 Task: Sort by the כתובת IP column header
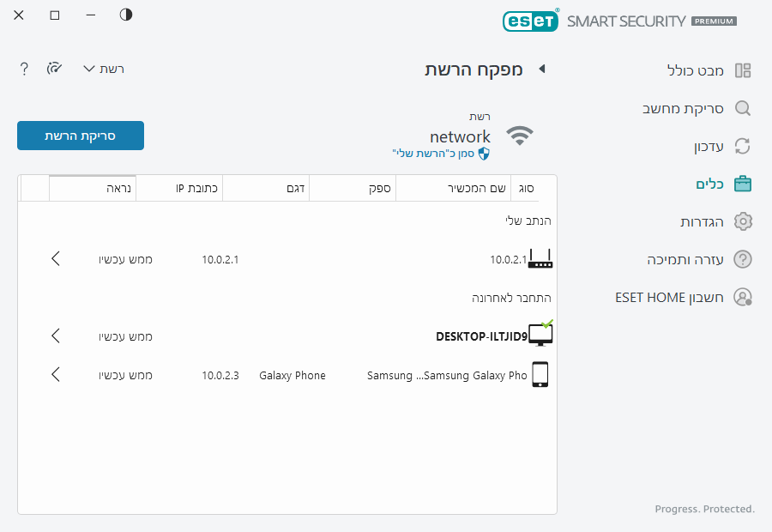click(x=196, y=188)
